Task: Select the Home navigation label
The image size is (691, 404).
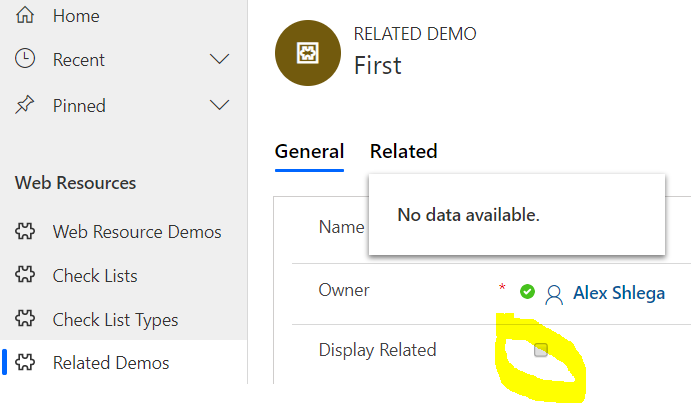Action: click(x=76, y=16)
